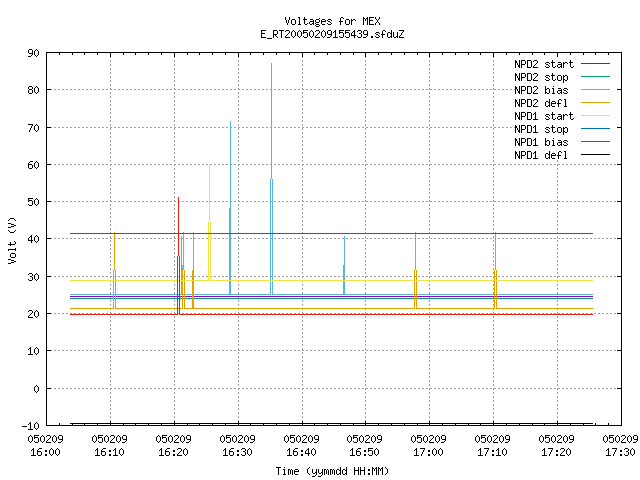Click the -10 tick label on y-axis
The image size is (640, 480).
coord(31,426)
